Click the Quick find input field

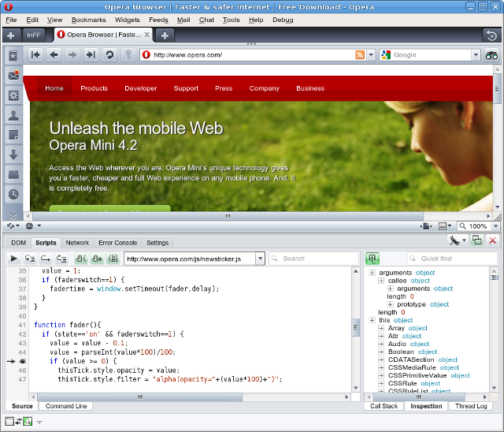pyautogui.click(x=453, y=259)
